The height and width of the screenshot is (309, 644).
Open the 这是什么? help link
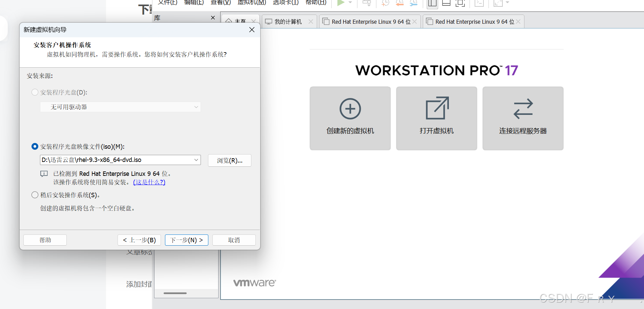(149, 182)
